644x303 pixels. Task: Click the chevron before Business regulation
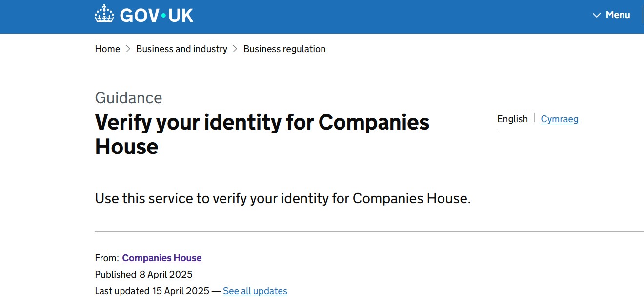tap(235, 49)
